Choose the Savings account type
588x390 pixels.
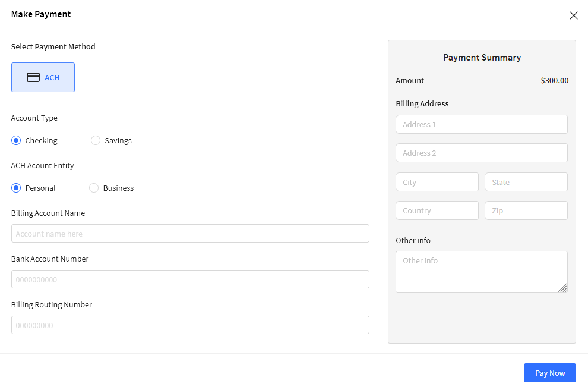pos(96,140)
